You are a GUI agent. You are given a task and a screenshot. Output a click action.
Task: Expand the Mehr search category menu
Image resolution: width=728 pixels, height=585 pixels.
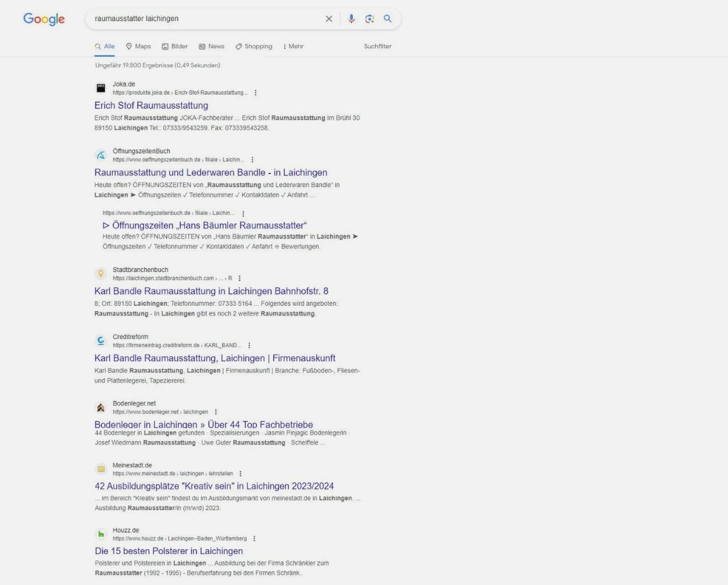[x=293, y=46]
